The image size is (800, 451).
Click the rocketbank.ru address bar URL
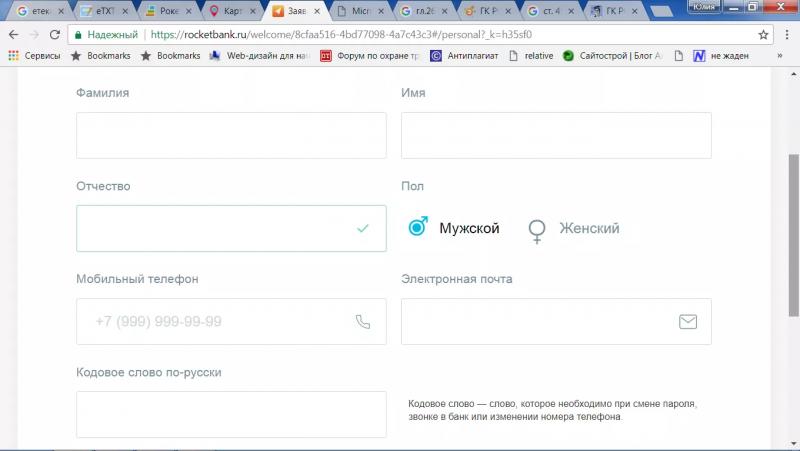pos(341,35)
